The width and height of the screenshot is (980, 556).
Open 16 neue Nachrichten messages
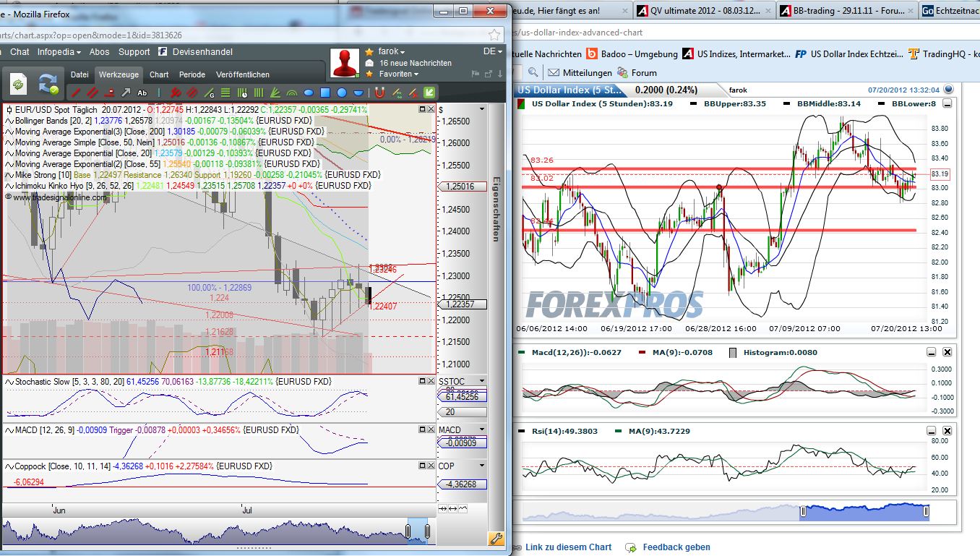(x=415, y=63)
